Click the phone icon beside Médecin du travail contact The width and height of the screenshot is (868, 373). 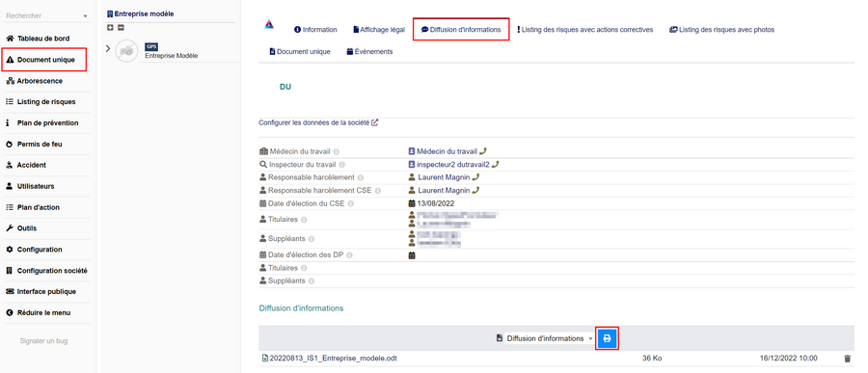(483, 150)
